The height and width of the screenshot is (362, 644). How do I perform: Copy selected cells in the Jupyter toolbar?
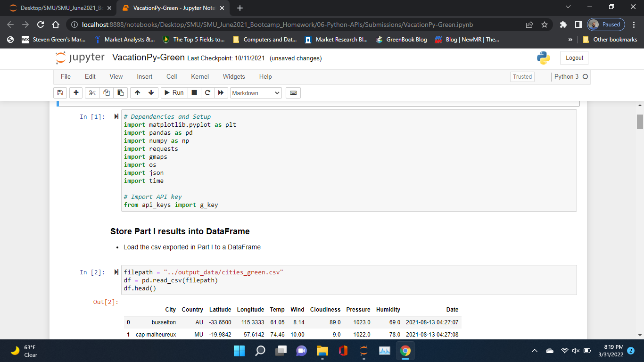[107, 93]
